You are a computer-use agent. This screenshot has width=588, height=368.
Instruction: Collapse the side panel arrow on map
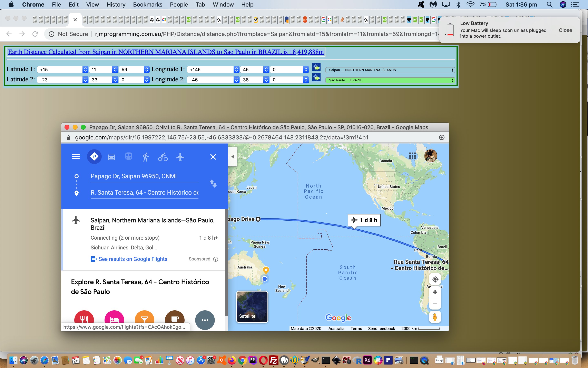pyautogui.click(x=233, y=156)
